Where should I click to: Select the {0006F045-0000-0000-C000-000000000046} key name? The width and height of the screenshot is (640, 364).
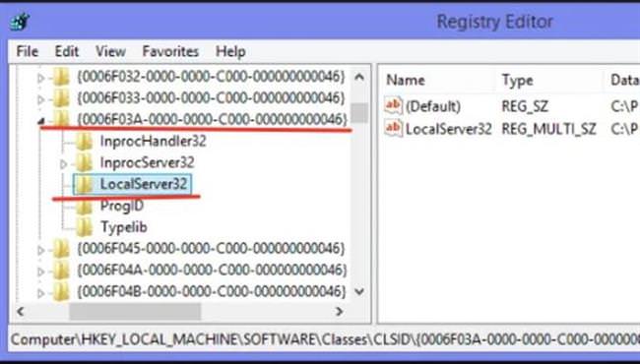click(211, 249)
